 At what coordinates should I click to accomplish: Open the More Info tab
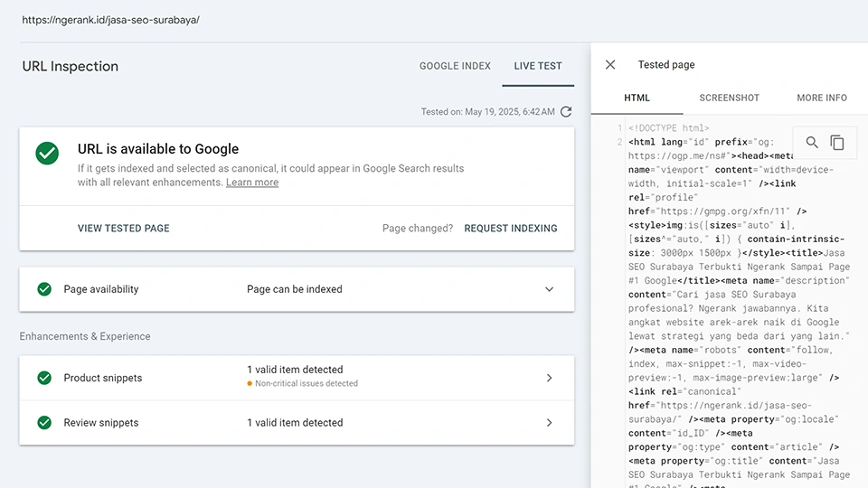pos(821,98)
